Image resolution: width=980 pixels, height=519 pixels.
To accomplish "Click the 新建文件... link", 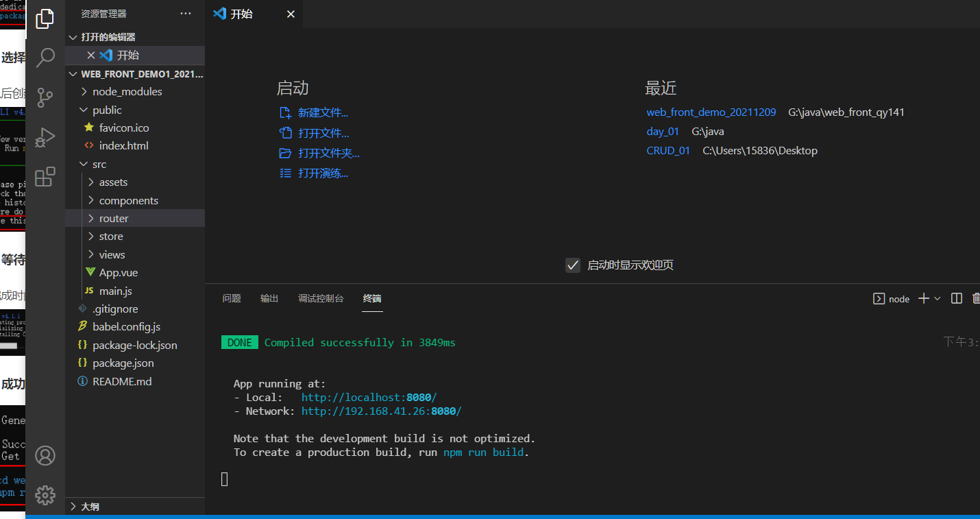I will click(x=323, y=113).
